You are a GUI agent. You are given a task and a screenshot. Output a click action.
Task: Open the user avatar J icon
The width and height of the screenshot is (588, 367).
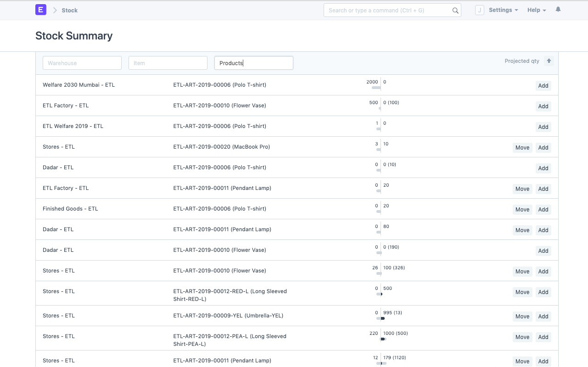[479, 10]
